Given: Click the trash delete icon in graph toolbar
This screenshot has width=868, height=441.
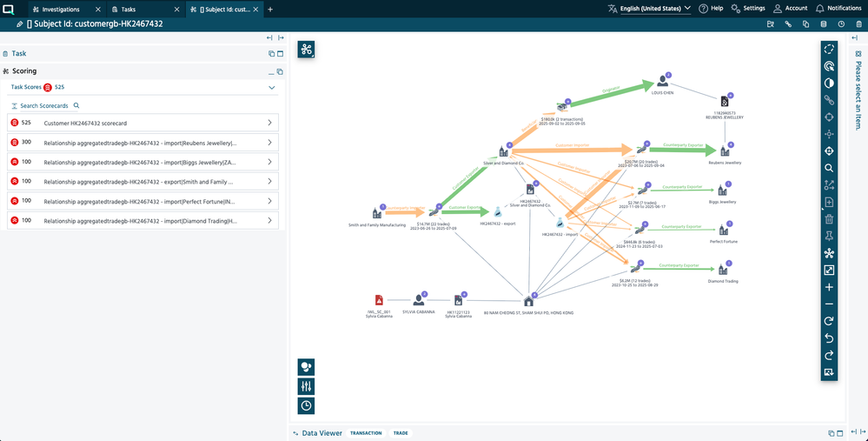Looking at the screenshot, I should click(x=829, y=219).
